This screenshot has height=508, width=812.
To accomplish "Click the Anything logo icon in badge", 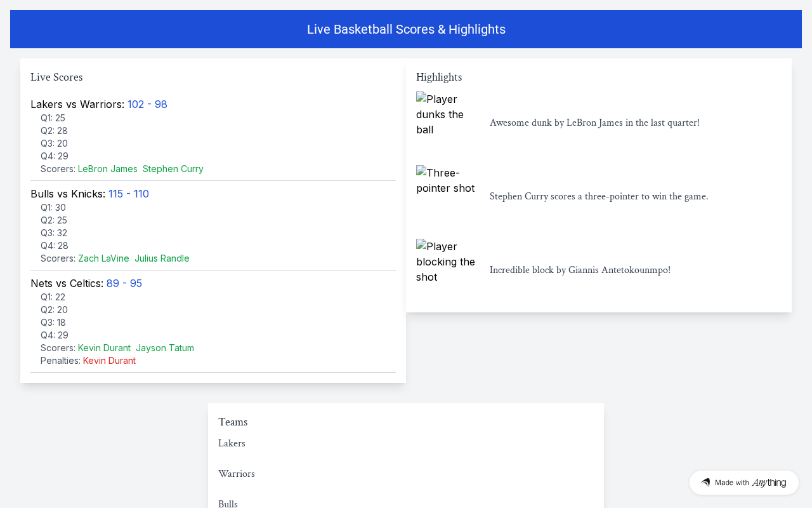I will 705,483.
